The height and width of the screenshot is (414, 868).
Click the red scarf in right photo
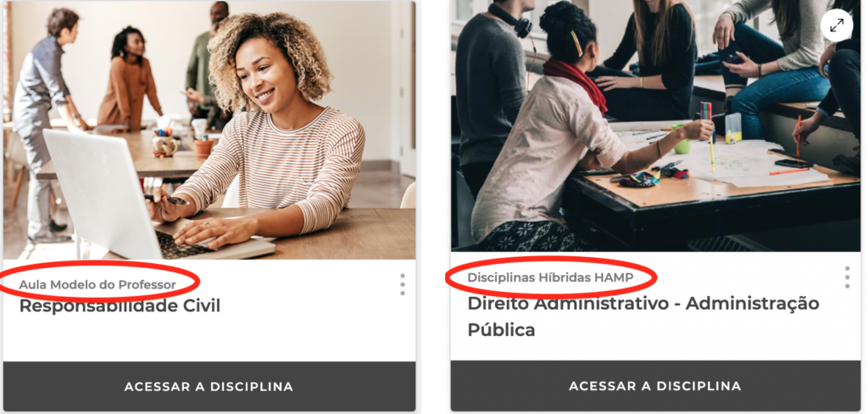point(576,81)
